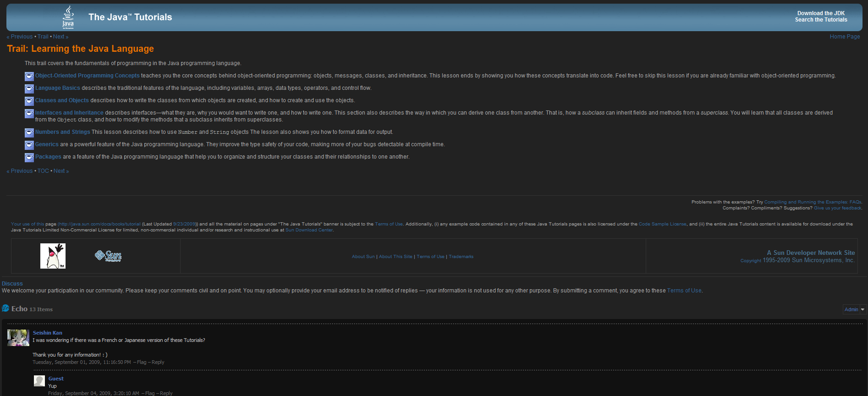This screenshot has width=868, height=396.
Task: Open Terms of Use in license paragraph
Action: (389, 224)
